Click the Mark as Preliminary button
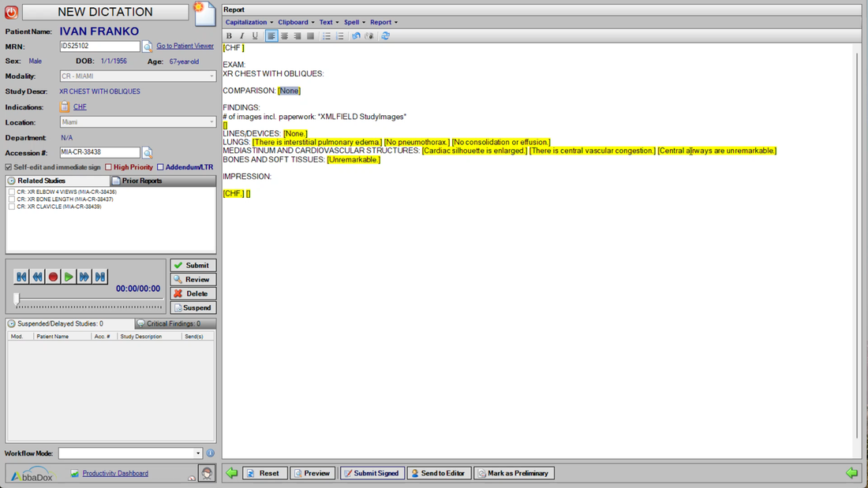868x488 pixels. [514, 473]
